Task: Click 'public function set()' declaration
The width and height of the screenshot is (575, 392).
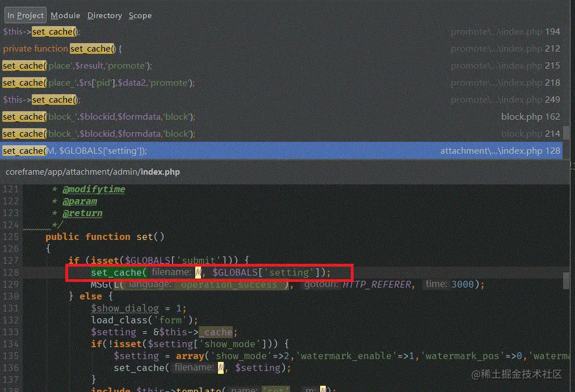Action: pyautogui.click(x=105, y=237)
